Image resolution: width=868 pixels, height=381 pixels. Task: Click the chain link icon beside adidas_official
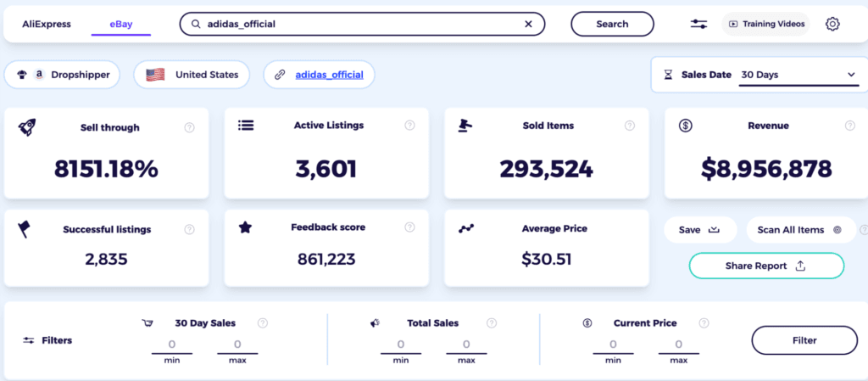click(x=280, y=75)
